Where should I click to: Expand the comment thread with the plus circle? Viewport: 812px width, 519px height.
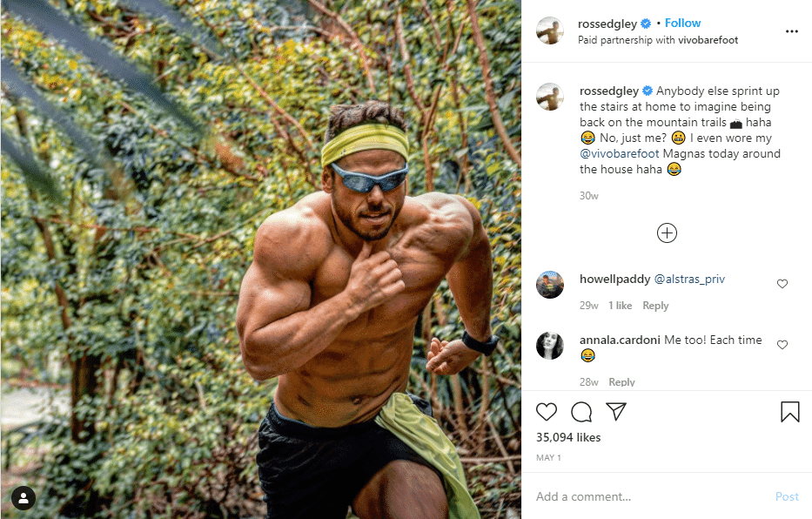(667, 233)
